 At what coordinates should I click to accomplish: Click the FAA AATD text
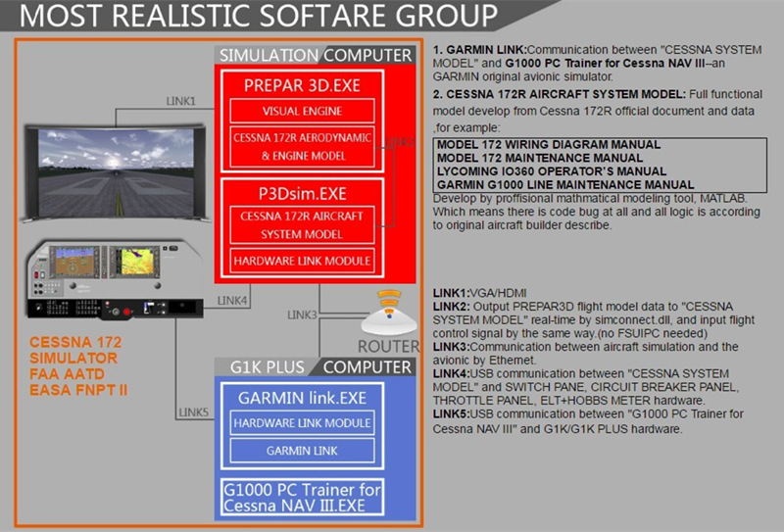point(67,374)
